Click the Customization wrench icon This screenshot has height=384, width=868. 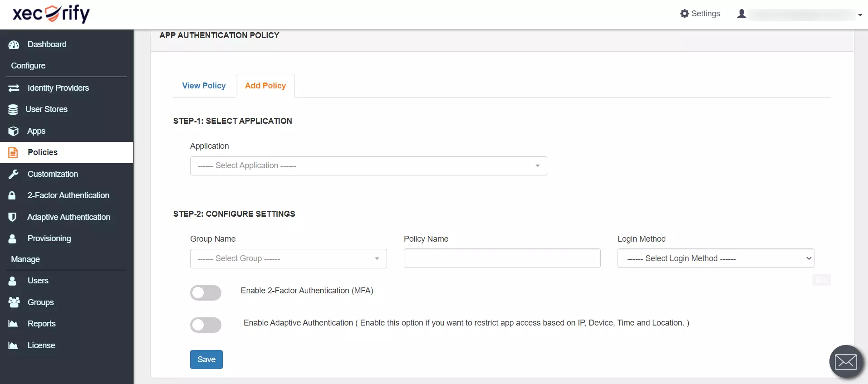coord(14,174)
